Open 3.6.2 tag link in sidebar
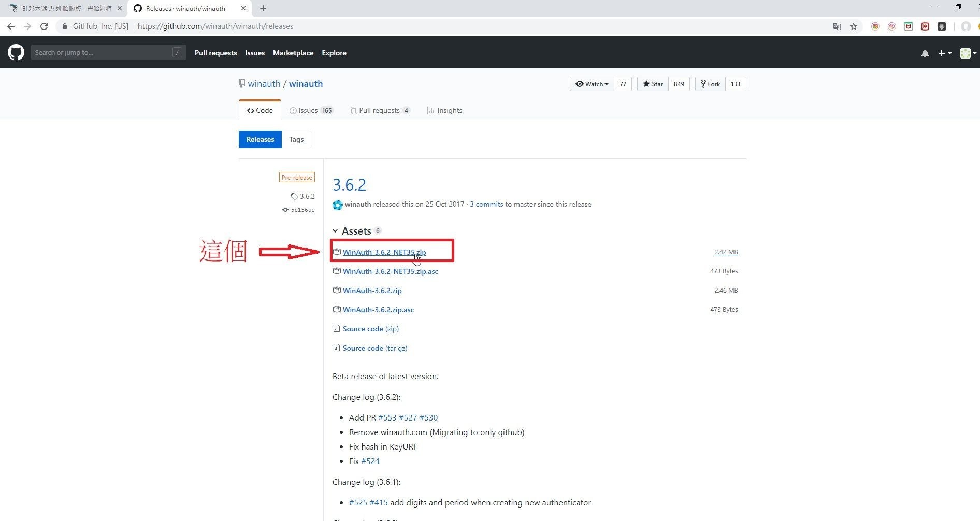Viewport: 980px width, 521px height. [x=304, y=196]
